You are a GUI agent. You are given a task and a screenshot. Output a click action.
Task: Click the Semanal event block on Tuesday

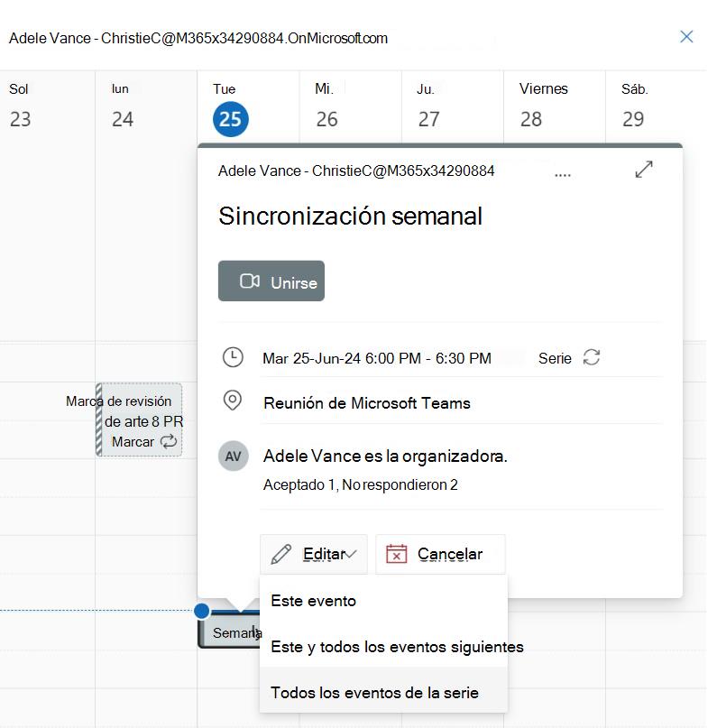[x=229, y=630]
